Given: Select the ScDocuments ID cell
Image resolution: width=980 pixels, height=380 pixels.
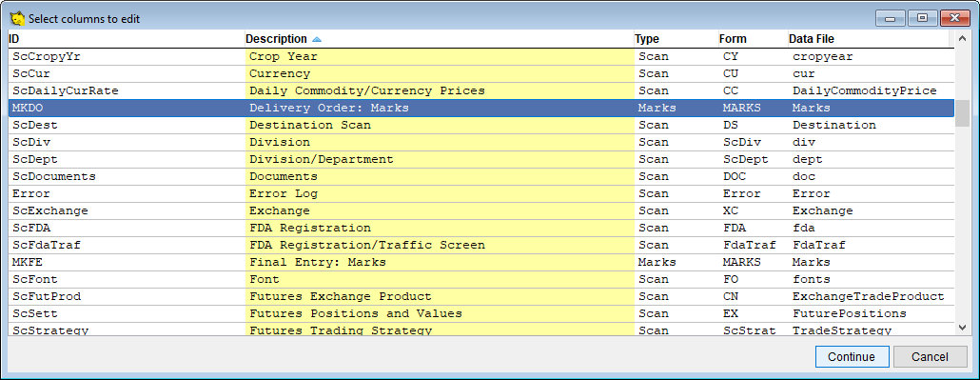Looking at the screenshot, I should click(x=127, y=176).
